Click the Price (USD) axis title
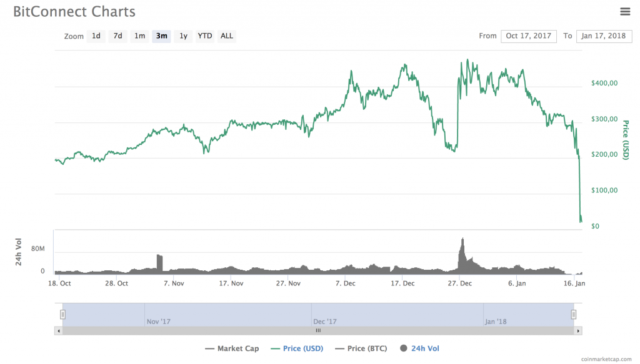640x364 pixels. (x=626, y=140)
